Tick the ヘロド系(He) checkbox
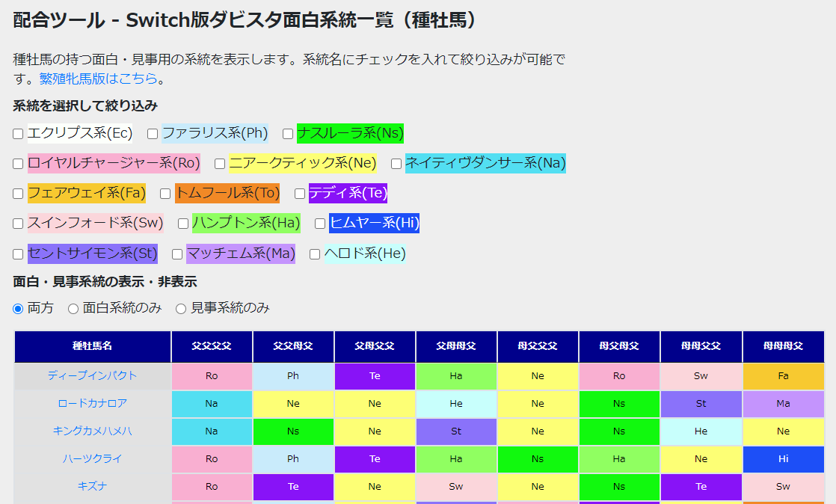836x504 pixels. coord(315,253)
